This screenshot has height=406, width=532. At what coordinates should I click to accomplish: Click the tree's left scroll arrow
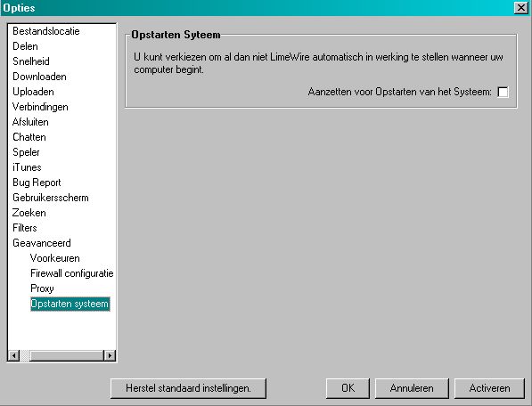tap(14, 355)
